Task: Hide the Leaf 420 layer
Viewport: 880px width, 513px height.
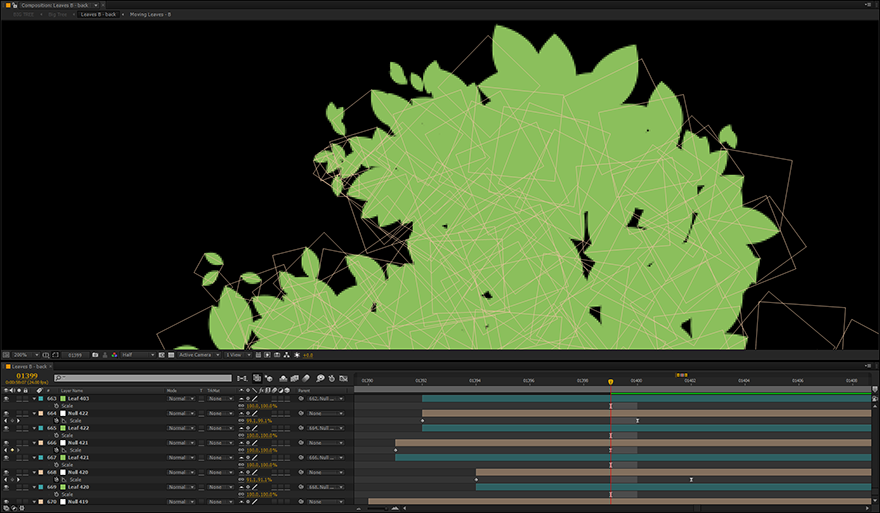Action: [6, 487]
